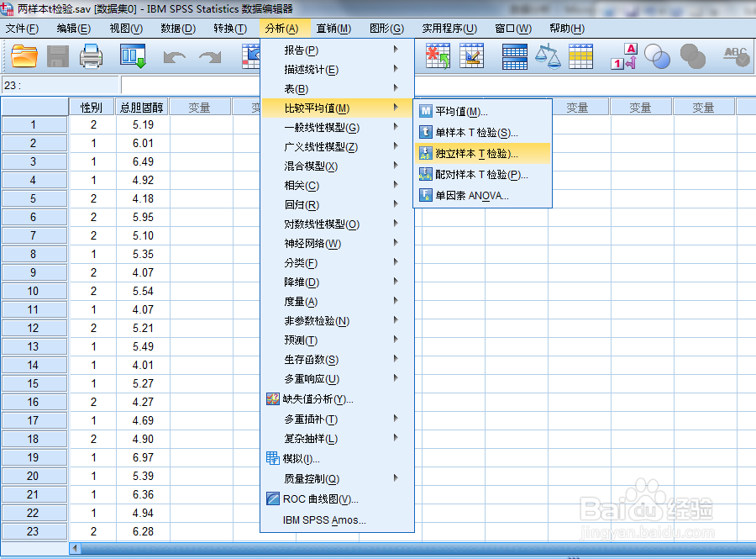756x559 pixels.
Task: Open the 质量控制(Q) submenu
Action: (x=338, y=478)
